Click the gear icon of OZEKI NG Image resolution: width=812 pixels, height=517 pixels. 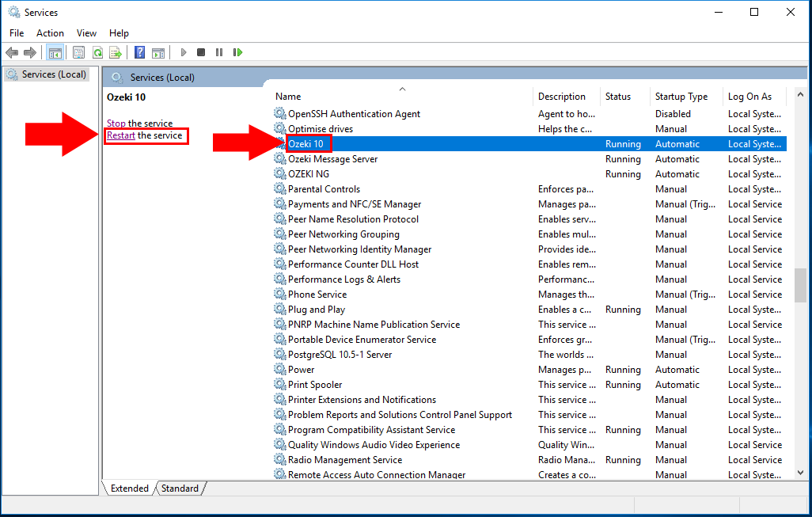(280, 173)
